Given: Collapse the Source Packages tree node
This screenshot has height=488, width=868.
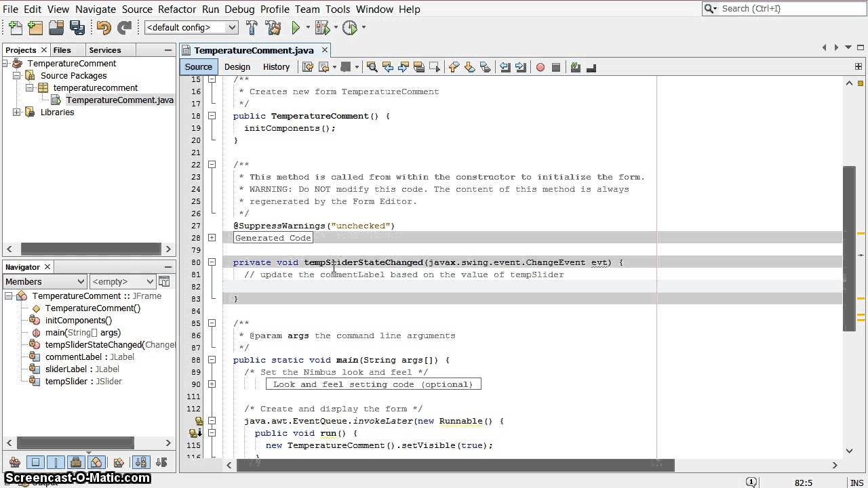Looking at the screenshot, I should (17, 76).
